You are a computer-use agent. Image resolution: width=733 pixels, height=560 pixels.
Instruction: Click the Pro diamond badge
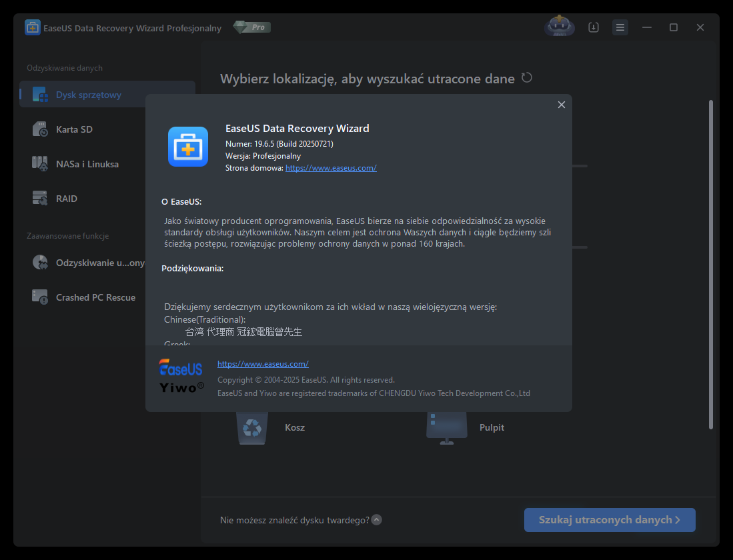pyautogui.click(x=252, y=27)
